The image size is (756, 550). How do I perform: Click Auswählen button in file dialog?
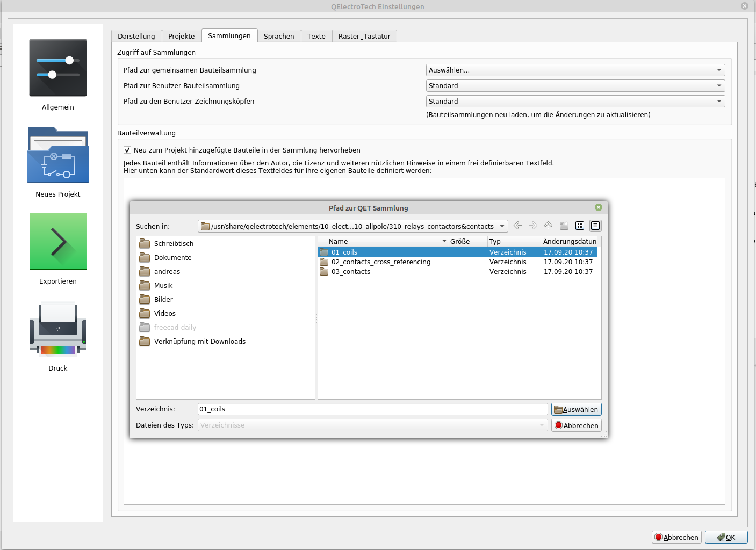[x=576, y=409]
